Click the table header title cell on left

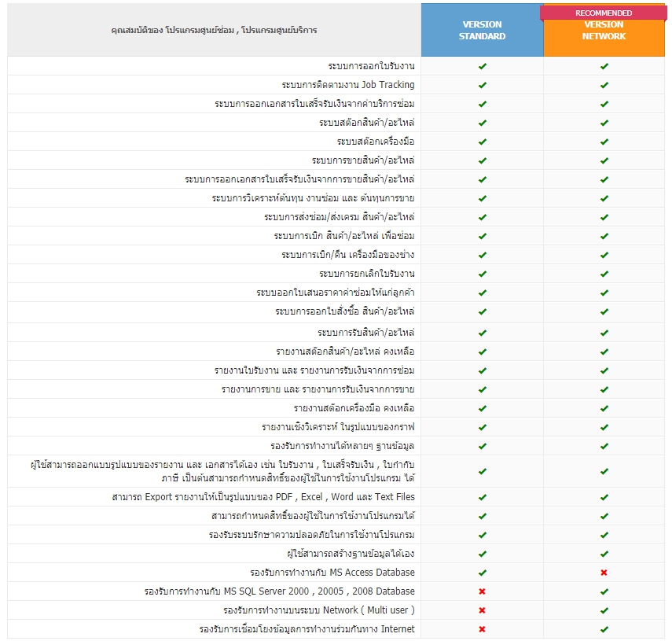[214, 31]
